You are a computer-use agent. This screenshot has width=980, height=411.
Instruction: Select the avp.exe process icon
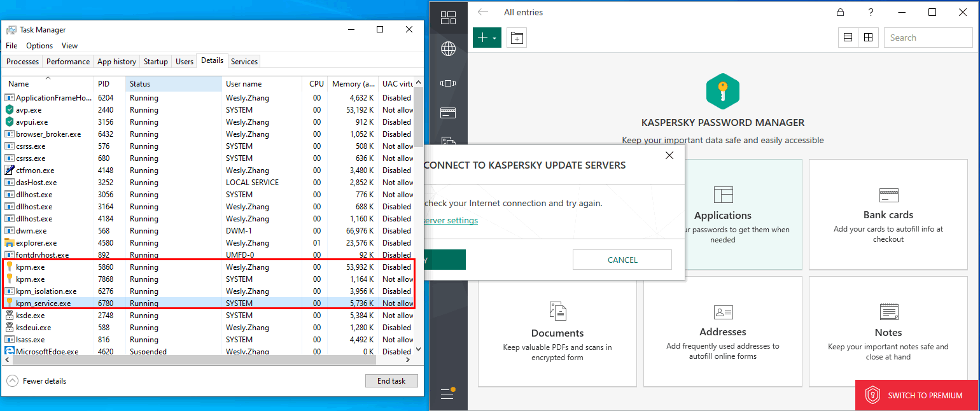tap(10, 110)
